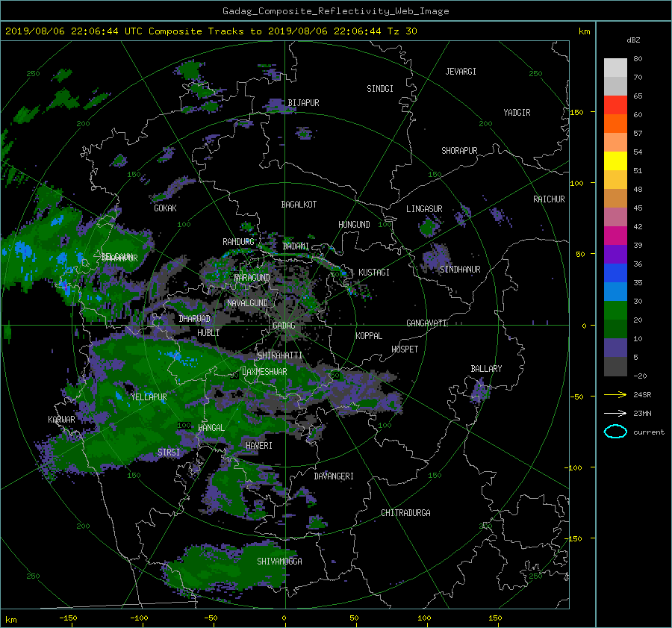Select the white 80 dBZ color swatch
Screen dimensions: 672x628
click(615, 68)
